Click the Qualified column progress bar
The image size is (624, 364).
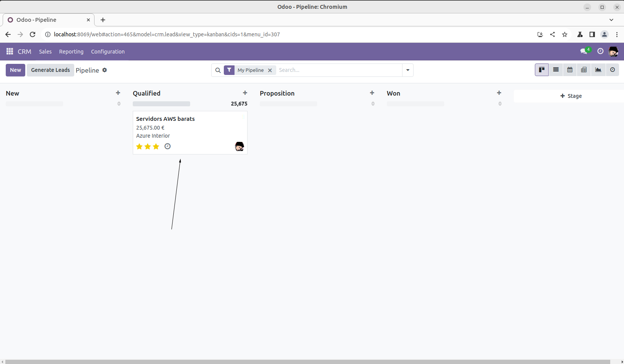pyautogui.click(x=161, y=104)
